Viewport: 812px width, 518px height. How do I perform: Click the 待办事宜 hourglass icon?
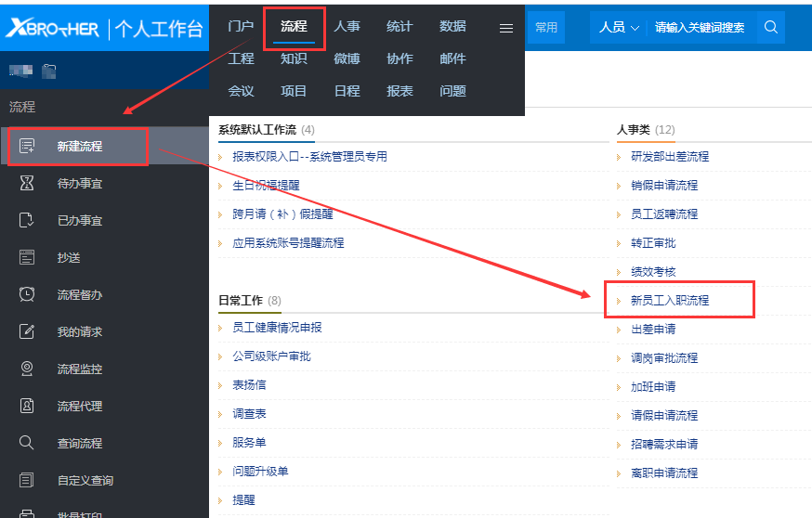(x=27, y=184)
